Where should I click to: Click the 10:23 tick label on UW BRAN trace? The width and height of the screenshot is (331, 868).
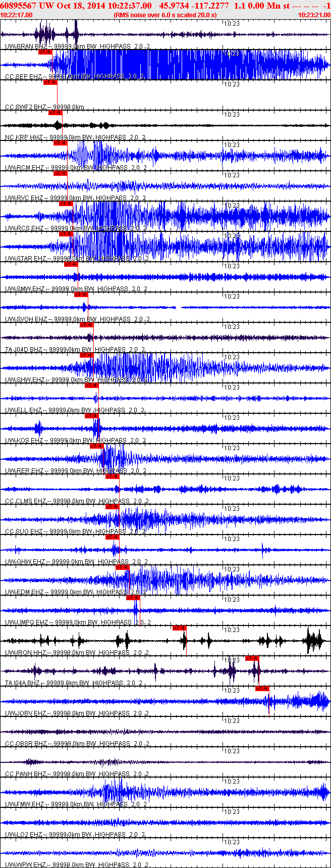click(232, 24)
